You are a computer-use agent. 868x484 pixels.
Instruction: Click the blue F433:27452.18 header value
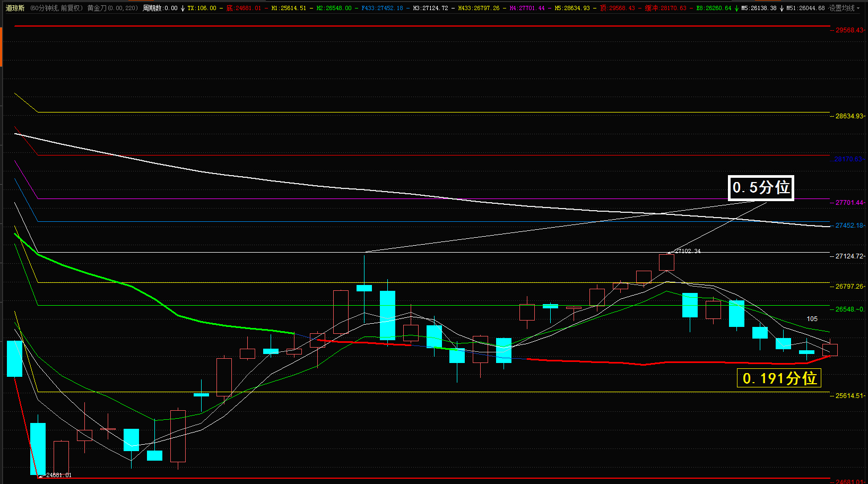tap(382, 8)
